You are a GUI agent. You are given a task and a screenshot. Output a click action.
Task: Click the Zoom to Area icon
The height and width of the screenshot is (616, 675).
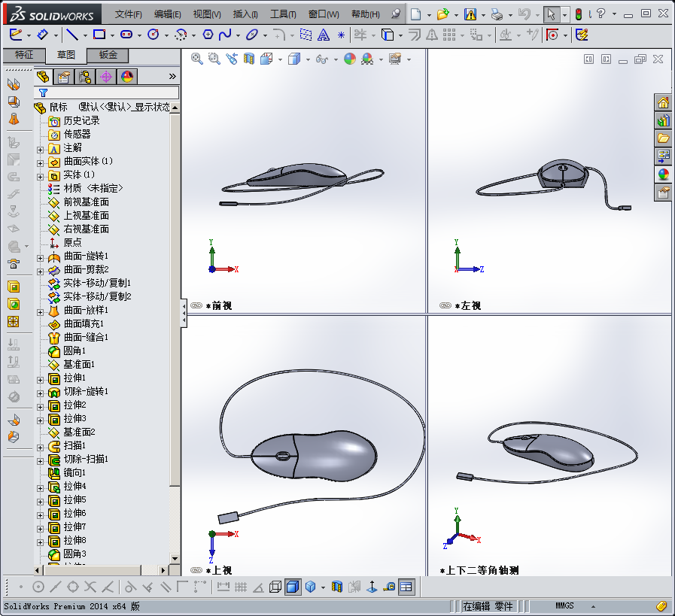pyautogui.click(x=214, y=59)
